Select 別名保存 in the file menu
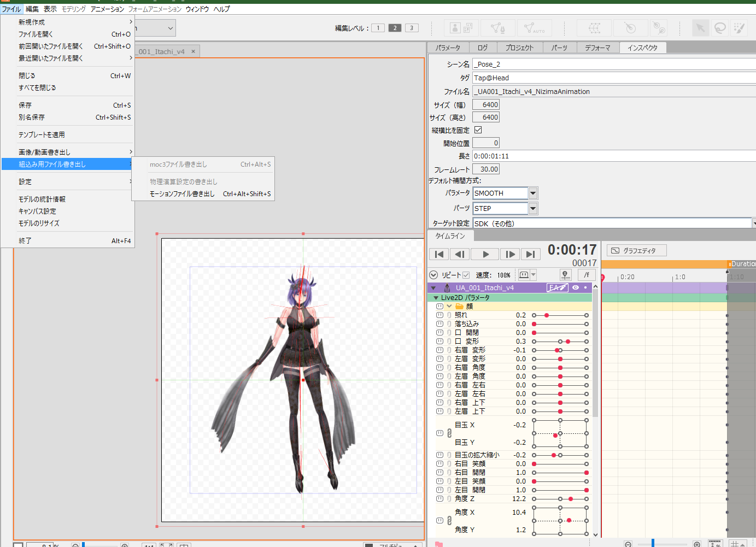This screenshot has width=756, height=547. (x=68, y=117)
